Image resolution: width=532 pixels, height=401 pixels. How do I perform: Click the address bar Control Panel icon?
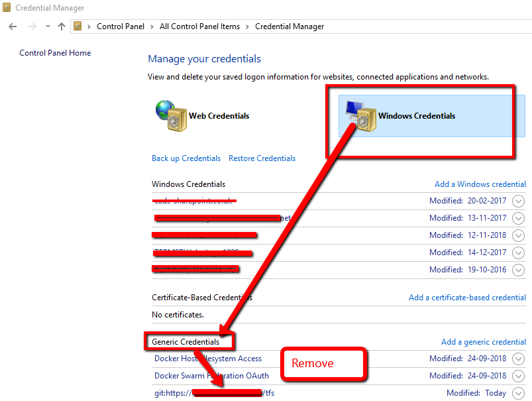[78, 27]
